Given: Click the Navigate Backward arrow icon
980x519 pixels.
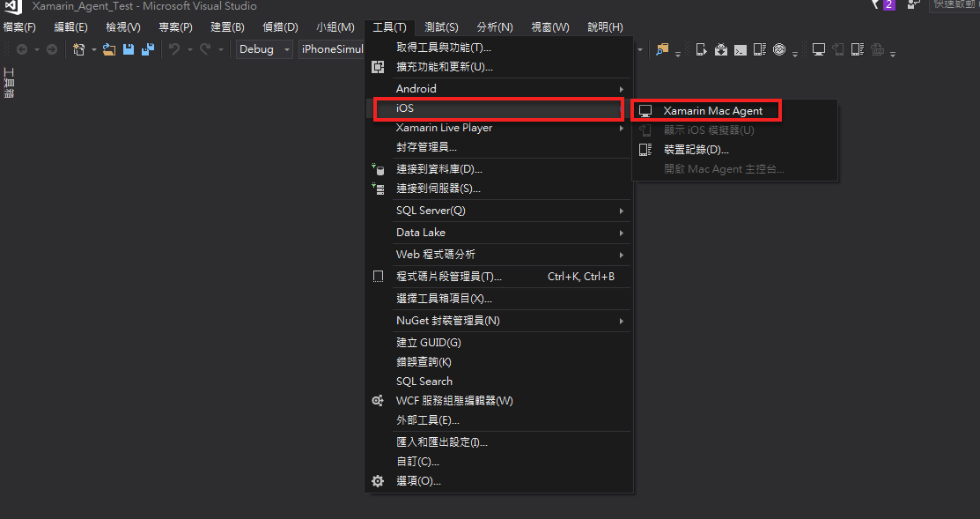Looking at the screenshot, I should pos(22,49).
